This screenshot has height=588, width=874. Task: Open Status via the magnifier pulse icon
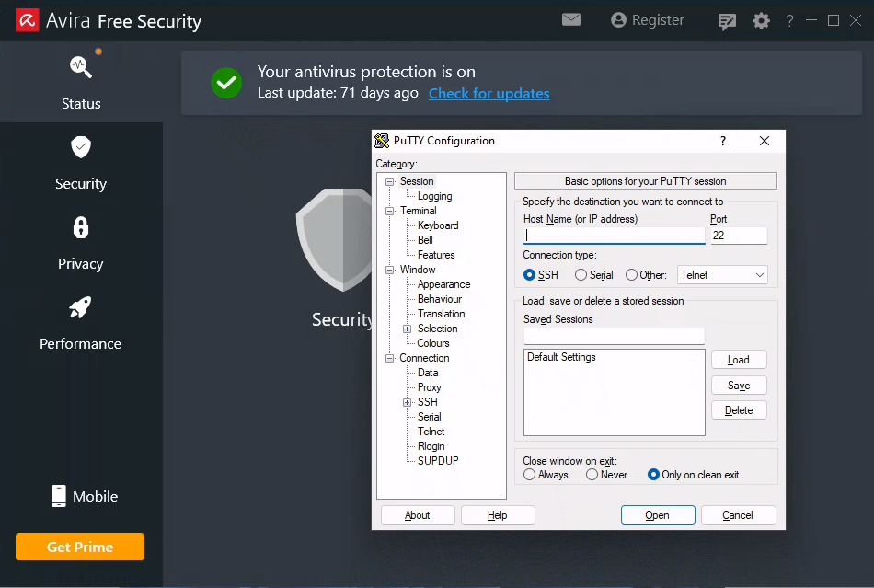(x=81, y=67)
